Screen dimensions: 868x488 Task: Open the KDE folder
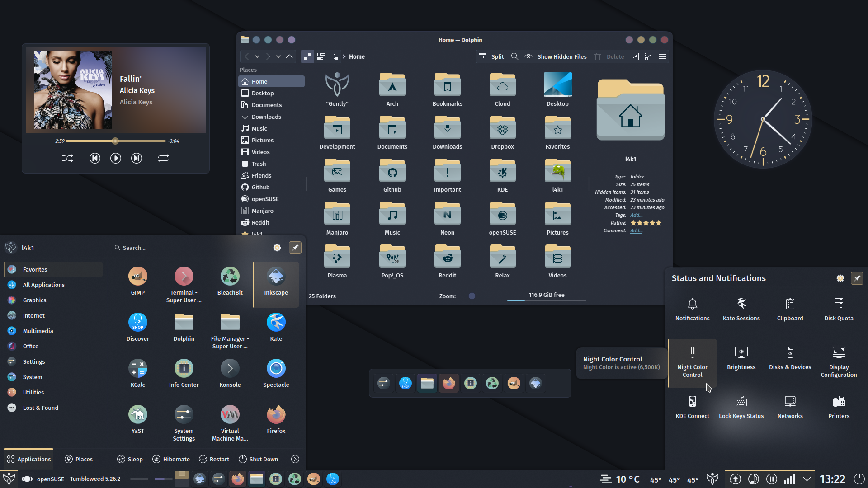point(503,175)
